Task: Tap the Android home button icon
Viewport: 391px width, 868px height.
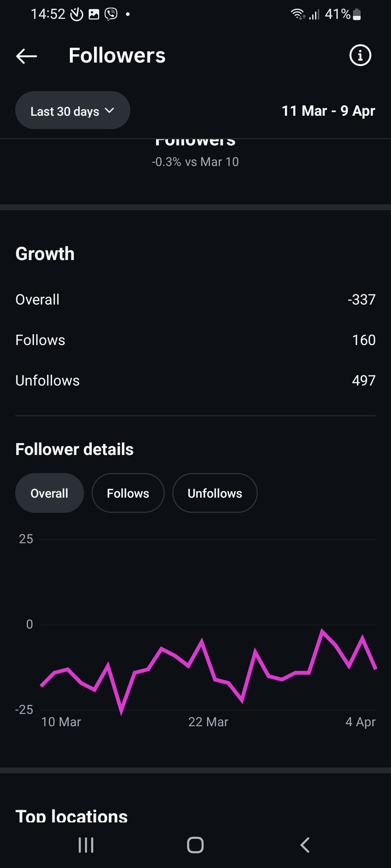Action: click(195, 845)
